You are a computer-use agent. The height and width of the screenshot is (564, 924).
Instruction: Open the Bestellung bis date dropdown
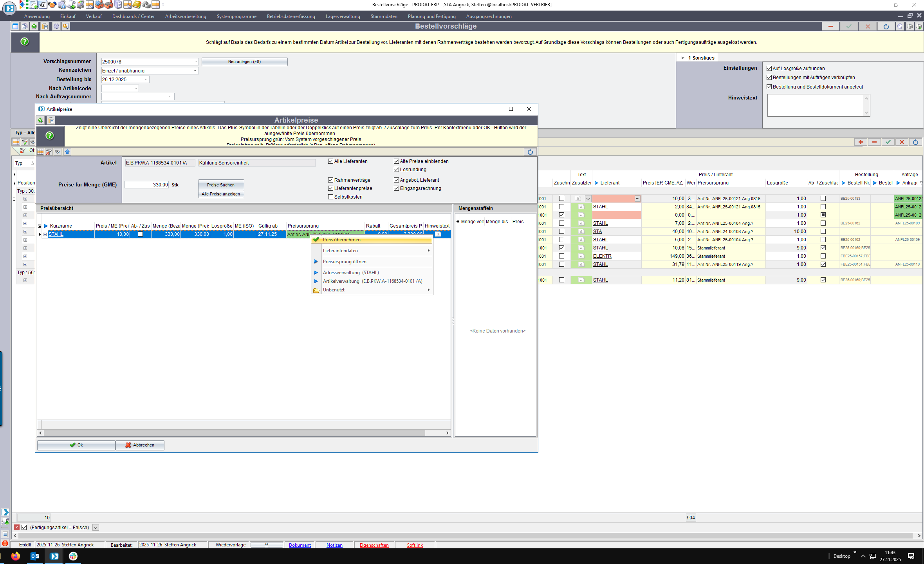[x=146, y=80]
